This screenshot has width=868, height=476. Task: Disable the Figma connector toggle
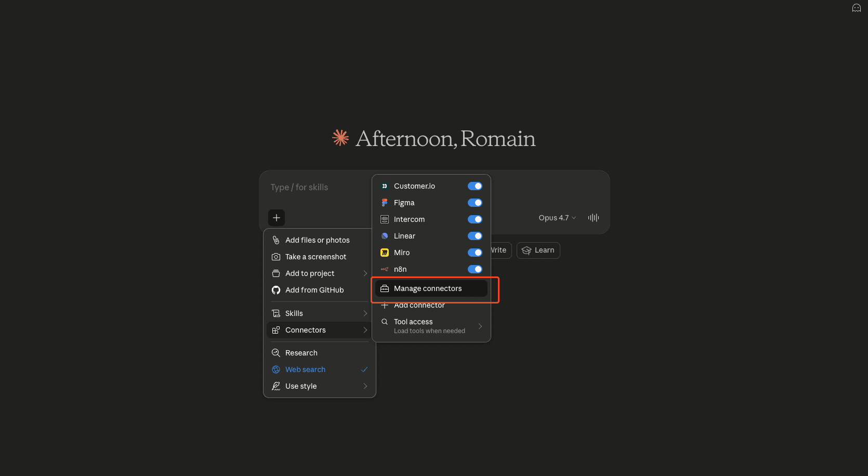pyautogui.click(x=475, y=202)
